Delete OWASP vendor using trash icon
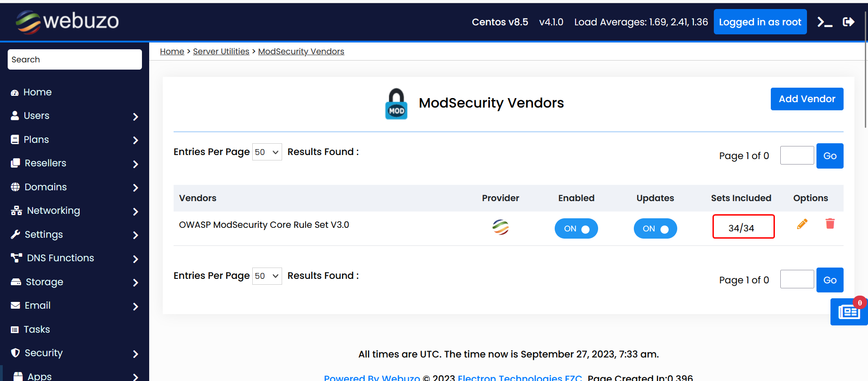The image size is (868, 381). click(830, 224)
